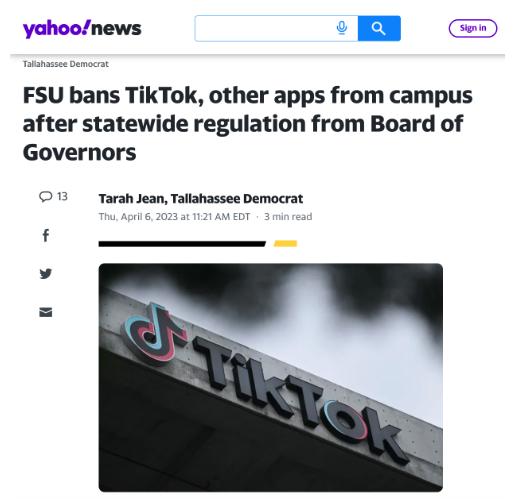Activate voice search microphone icon
The width and height of the screenshot is (506, 502).
click(342, 28)
